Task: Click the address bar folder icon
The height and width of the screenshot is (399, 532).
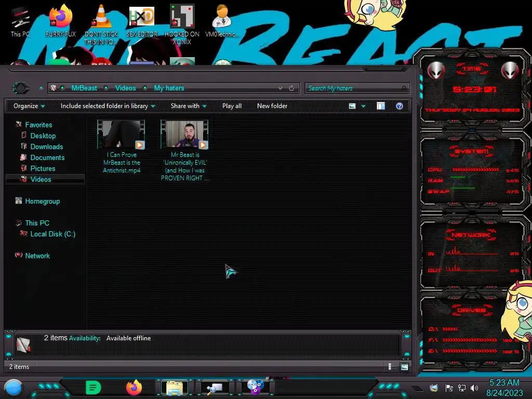Action: click(54, 88)
